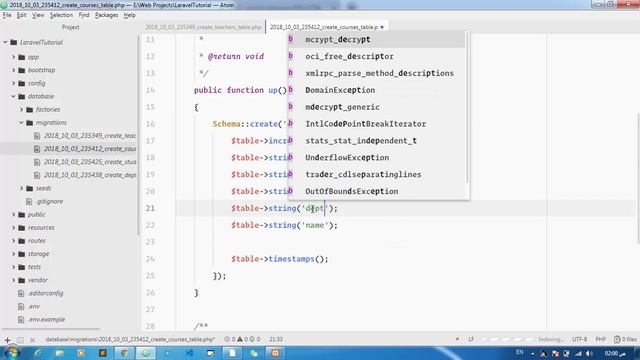Expand the routes folder arrow
640x360 pixels.
click(x=13, y=241)
